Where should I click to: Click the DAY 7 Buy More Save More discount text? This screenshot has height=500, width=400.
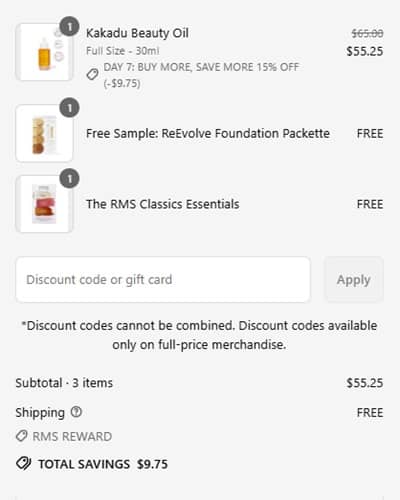[201, 75]
